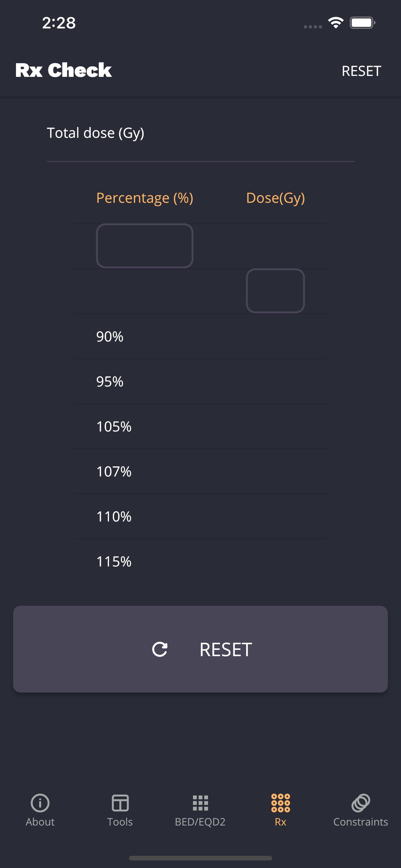Click the custom Percentage input box

click(145, 246)
